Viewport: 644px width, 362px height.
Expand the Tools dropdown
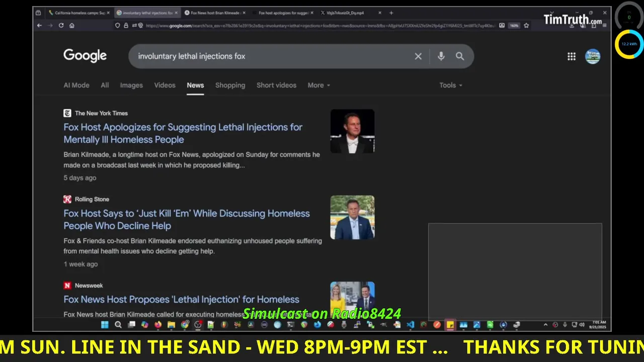pos(450,85)
